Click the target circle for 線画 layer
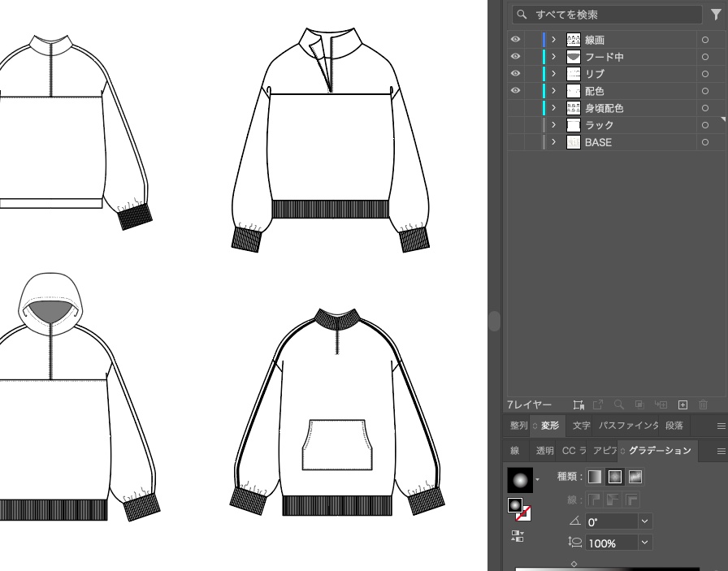 (x=704, y=40)
